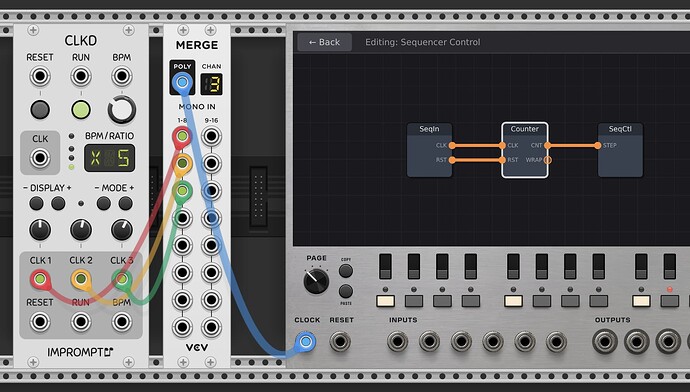Click the CHAN channel count display on MERGE
Screen dimensions: 690x392
[x=212, y=84]
